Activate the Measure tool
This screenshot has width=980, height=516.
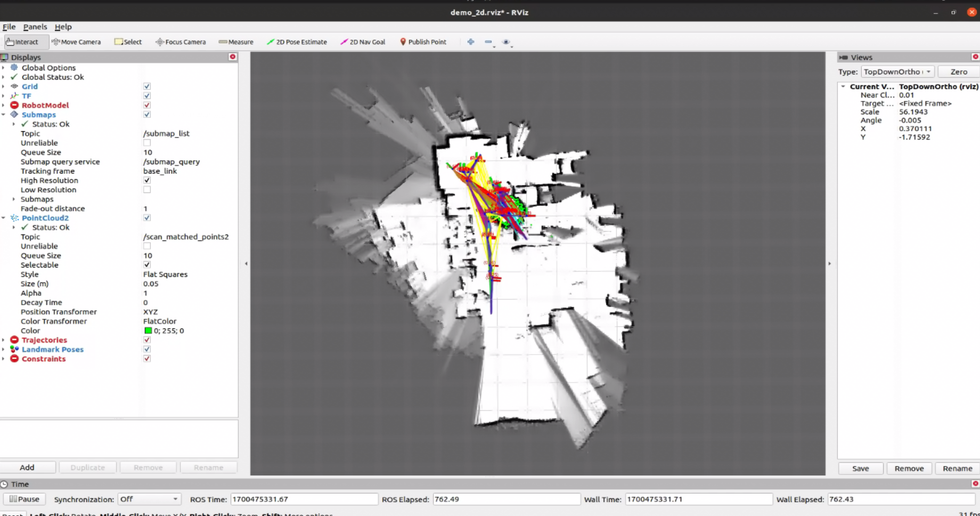[x=236, y=42]
